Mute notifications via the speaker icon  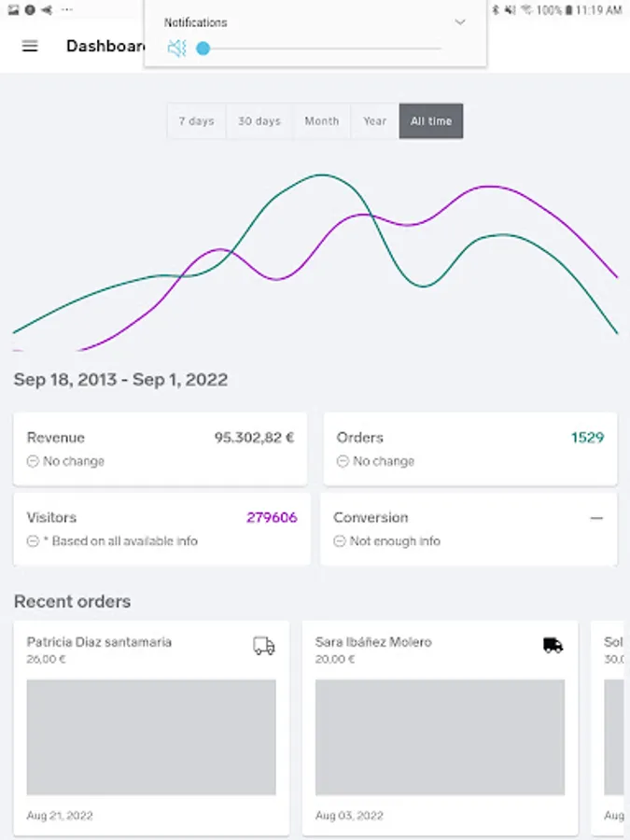tap(176, 49)
